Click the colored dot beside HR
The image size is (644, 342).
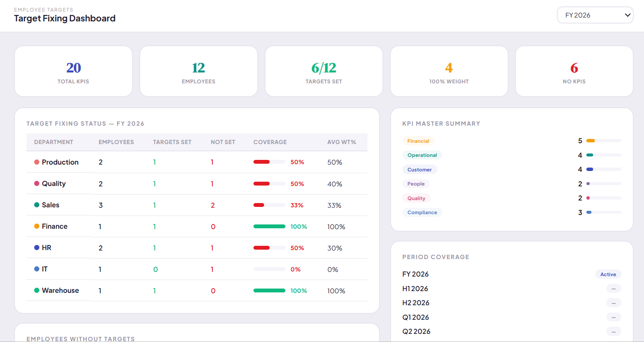pos(37,248)
